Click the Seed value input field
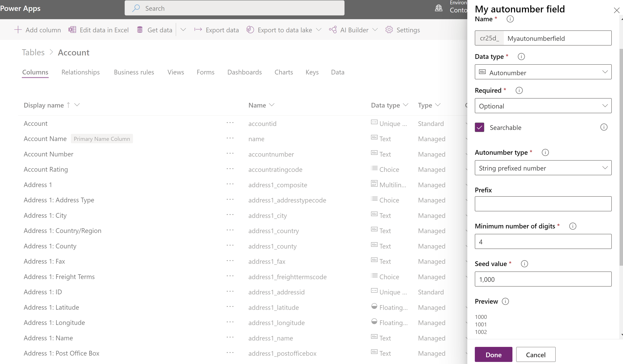The height and width of the screenshot is (364, 623). (543, 279)
